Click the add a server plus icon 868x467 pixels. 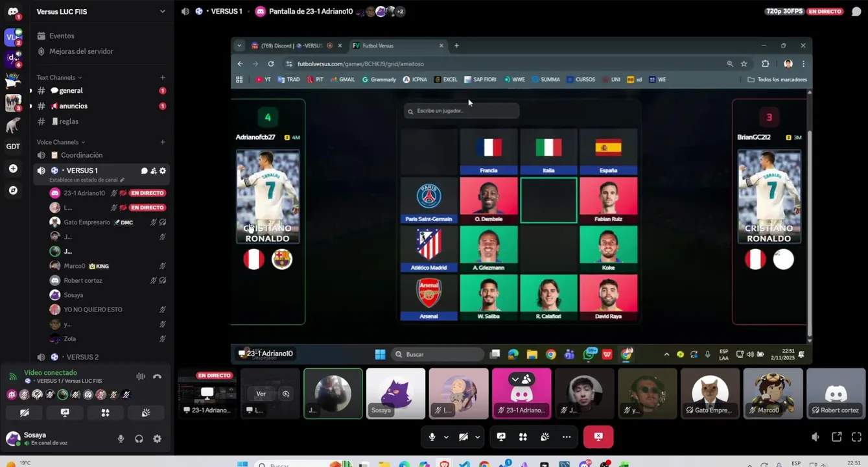[13, 169]
